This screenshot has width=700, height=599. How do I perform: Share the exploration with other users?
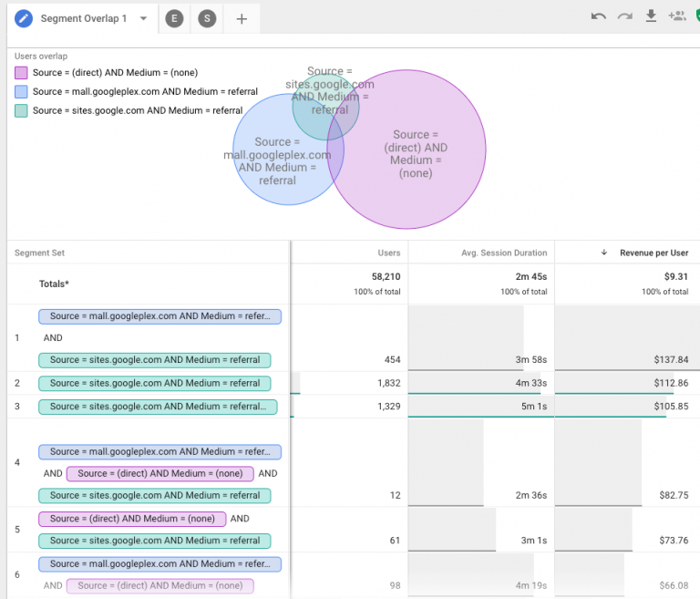pos(676,16)
